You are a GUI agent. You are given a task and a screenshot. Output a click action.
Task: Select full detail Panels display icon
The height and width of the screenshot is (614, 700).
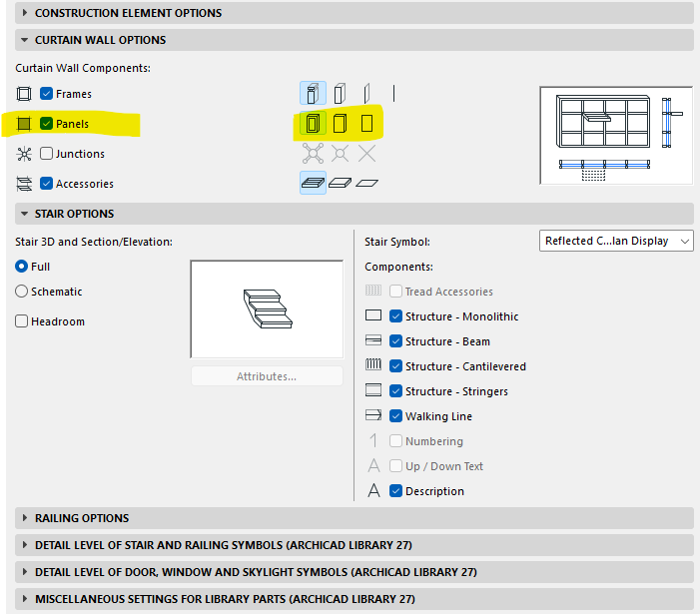(313, 123)
